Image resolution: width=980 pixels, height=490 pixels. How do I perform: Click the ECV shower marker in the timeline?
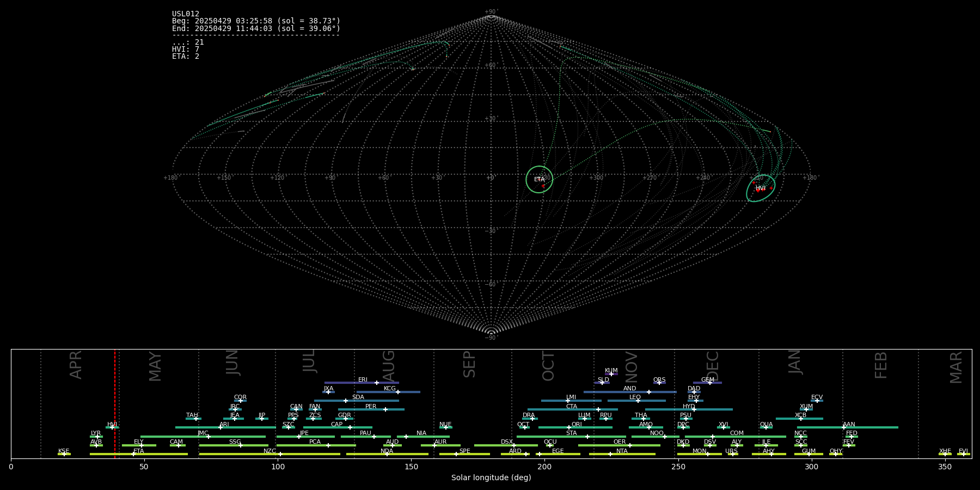click(x=817, y=401)
